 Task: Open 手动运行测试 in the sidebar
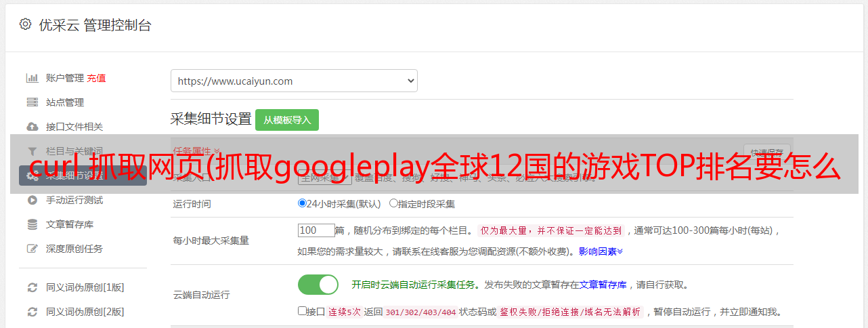[74, 200]
